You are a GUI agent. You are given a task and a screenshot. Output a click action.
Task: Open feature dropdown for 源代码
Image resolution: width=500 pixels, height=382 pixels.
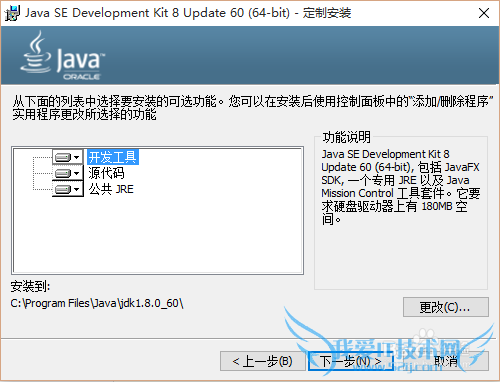pos(68,173)
